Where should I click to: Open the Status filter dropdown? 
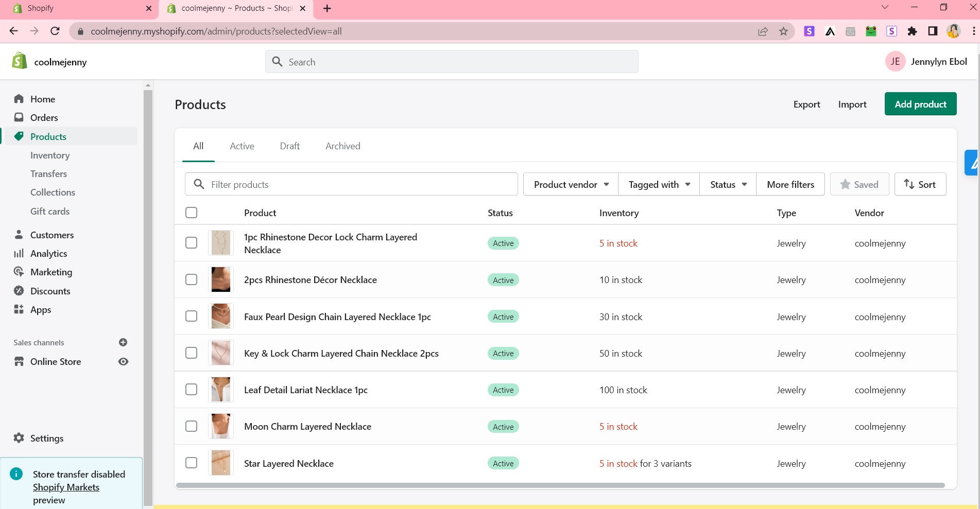[x=728, y=184]
